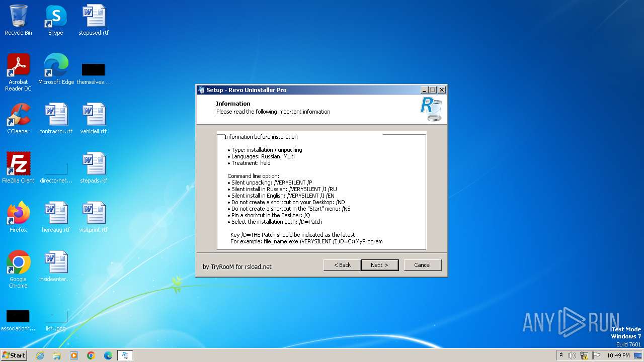This screenshot has width=644, height=362.
Task: Proceed with the Next button
Action: point(380,265)
